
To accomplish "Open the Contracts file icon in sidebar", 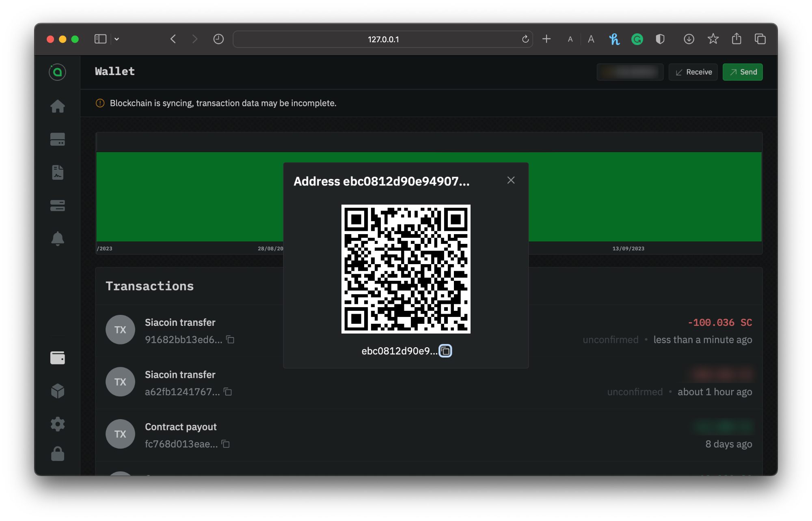I will (57, 172).
